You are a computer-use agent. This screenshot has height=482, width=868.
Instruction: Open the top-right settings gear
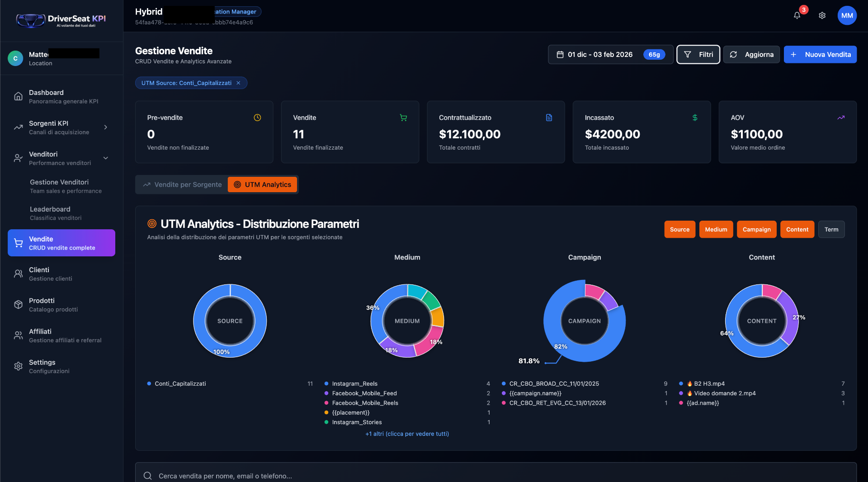[x=822, y=15]
